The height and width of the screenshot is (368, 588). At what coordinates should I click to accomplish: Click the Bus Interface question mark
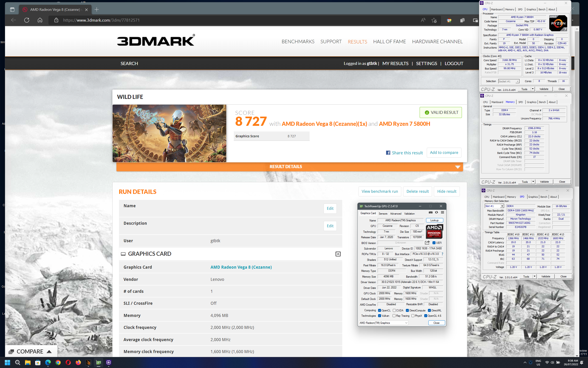tap(442, 254)
